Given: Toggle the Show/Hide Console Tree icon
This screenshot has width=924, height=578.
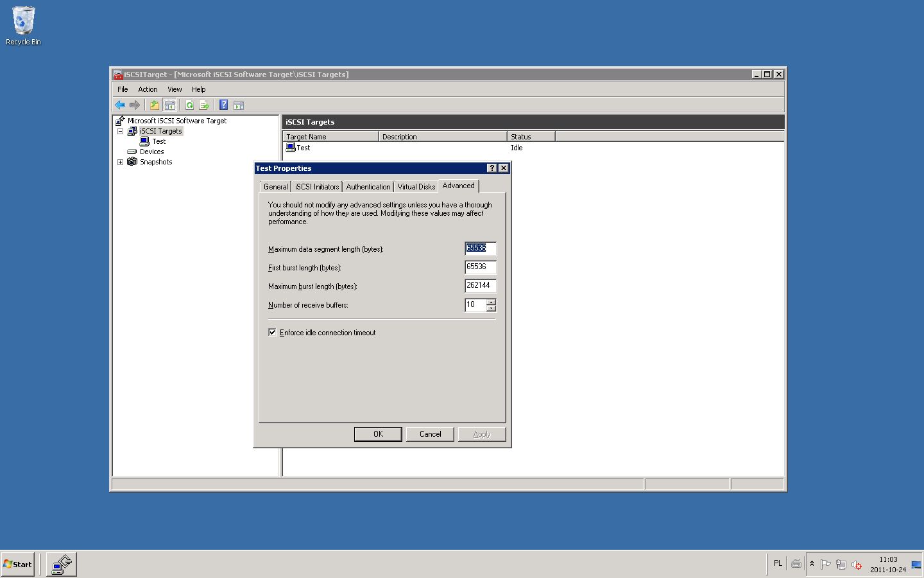Looking at the screenshot, I should pos(169,105).
